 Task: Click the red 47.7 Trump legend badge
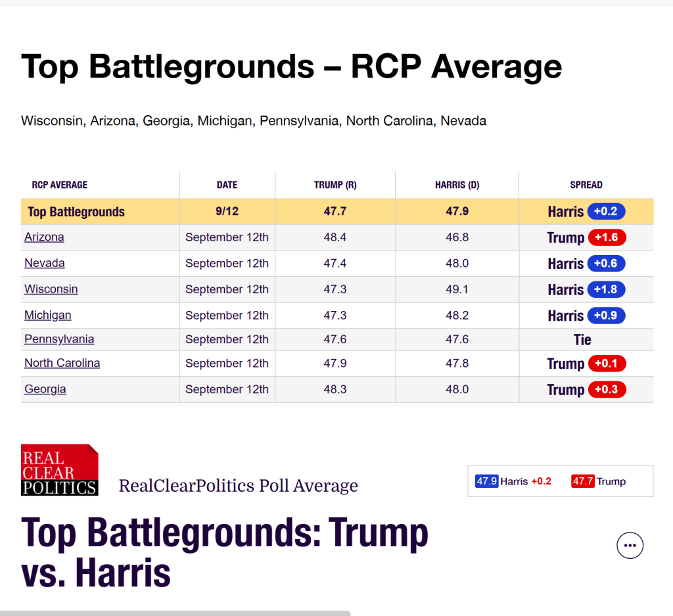point(582,481)
